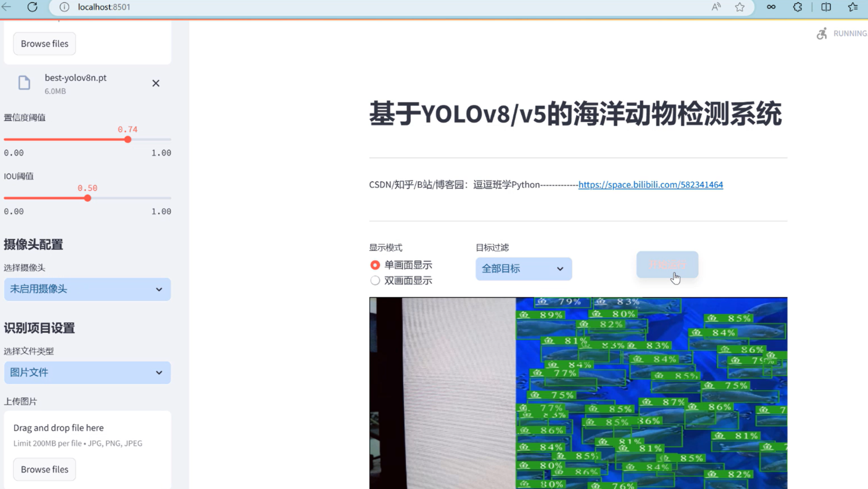
Task: Open the 图片文件 file type dropdown
Action: pyautogui.click(x=87, y=372)
